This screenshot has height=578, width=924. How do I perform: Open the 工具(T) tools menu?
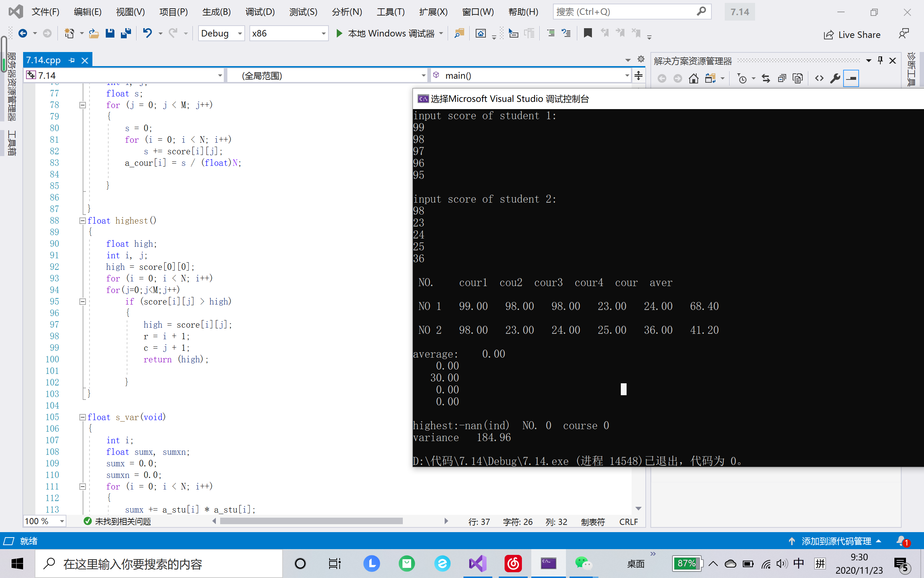pyautogui.click(x=391, y=12)
